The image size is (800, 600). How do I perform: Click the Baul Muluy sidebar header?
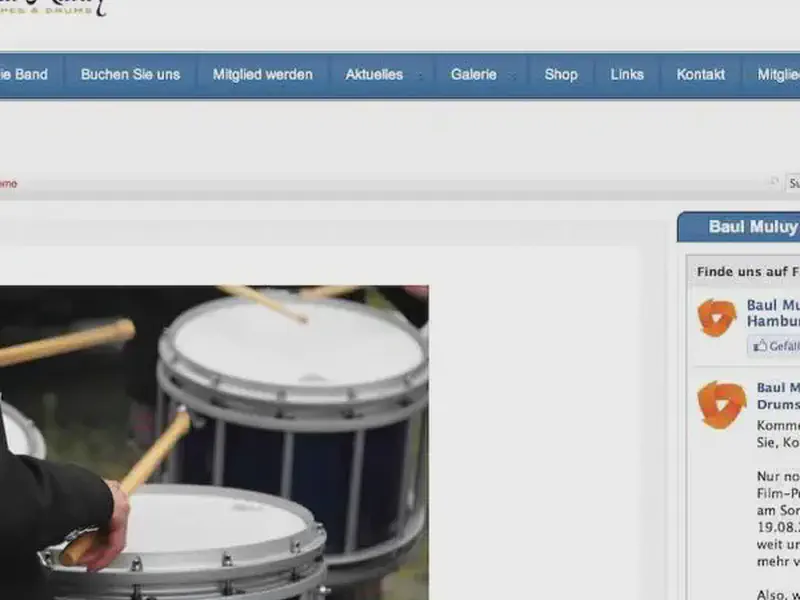click(x=739, y=227)
